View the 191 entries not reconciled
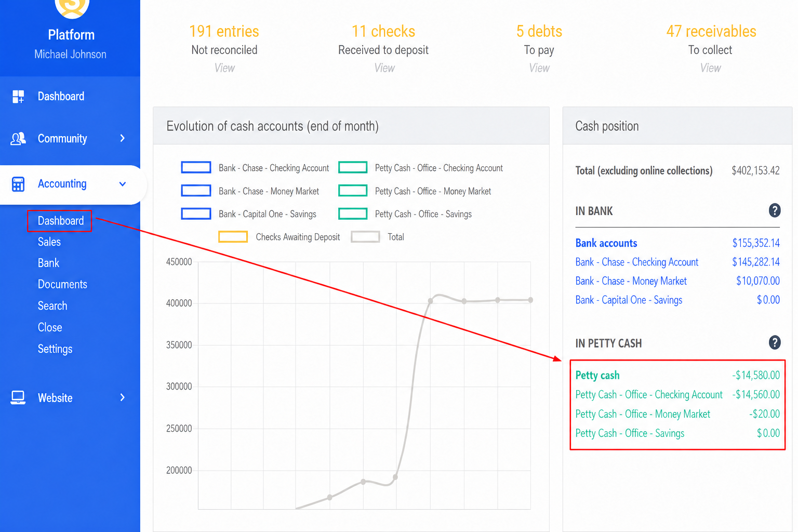 (224, 68)
